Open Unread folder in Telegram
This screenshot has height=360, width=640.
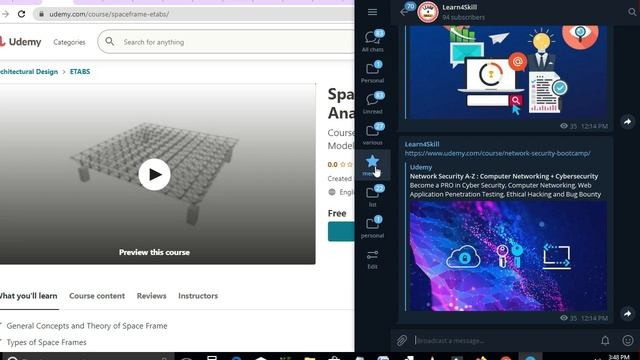pyautogui.click(x=372, y=103)
